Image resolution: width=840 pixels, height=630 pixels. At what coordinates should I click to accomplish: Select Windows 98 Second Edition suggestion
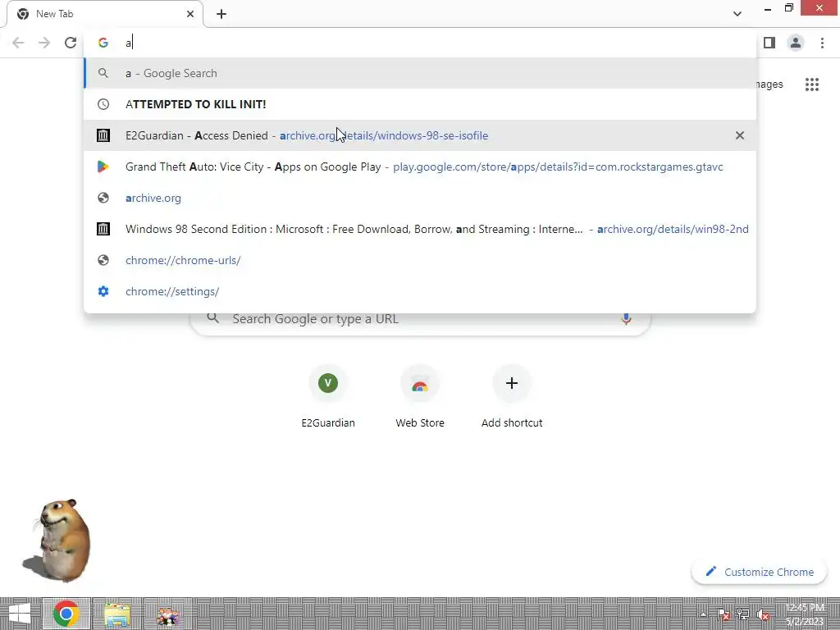coord(420,229)
